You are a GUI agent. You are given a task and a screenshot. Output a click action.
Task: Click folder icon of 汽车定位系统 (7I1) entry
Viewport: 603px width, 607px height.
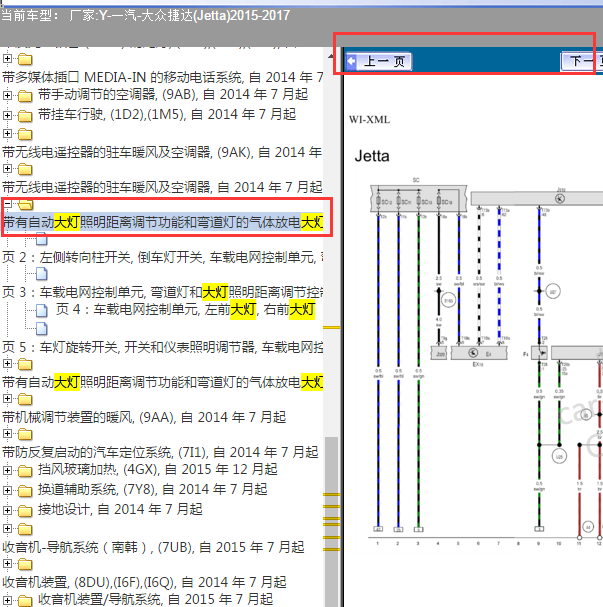click(x=25, y=434)
